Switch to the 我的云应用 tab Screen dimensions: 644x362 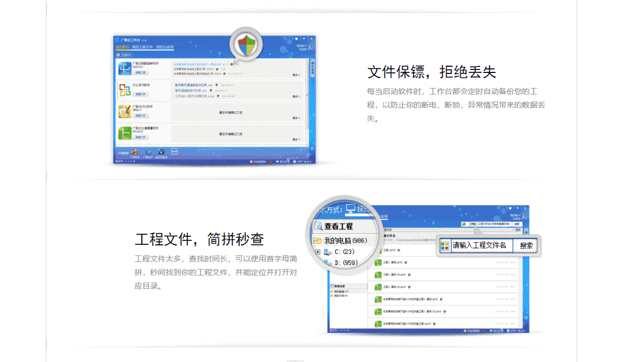[x=164, y=47]
